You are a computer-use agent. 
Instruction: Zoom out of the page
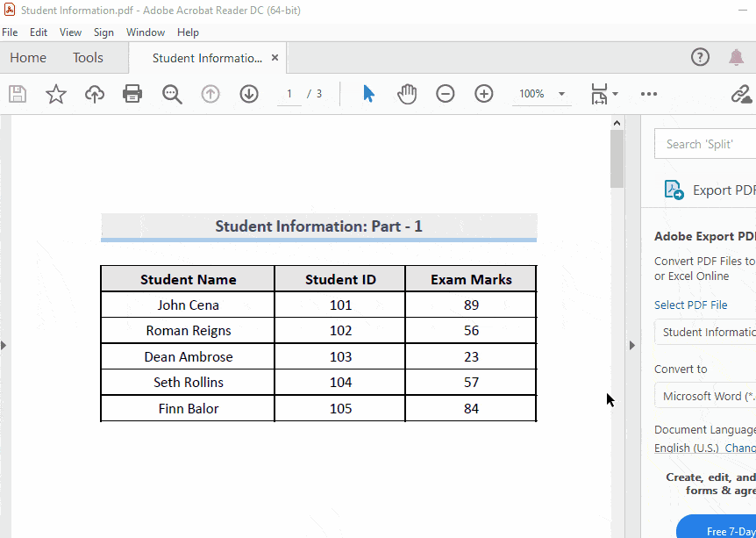pos(445,94)
